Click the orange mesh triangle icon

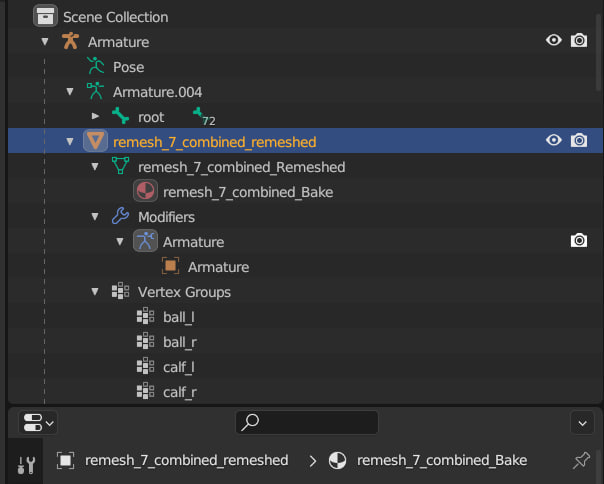click(95, 141)
